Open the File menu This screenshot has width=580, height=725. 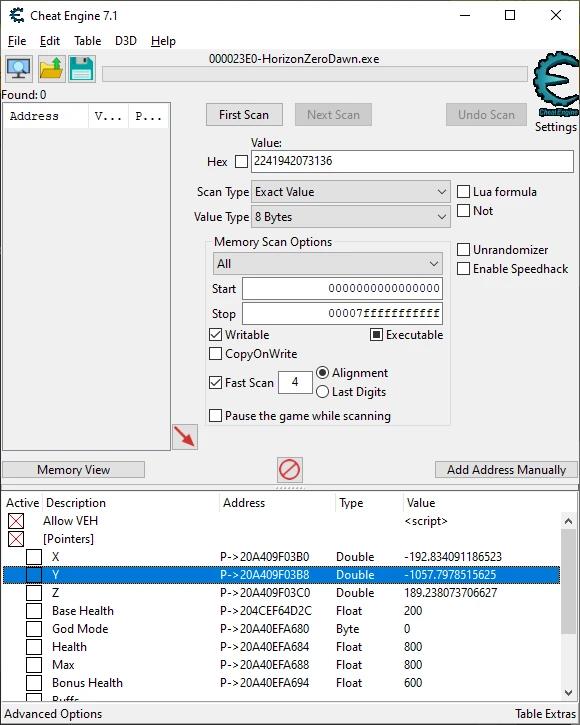click(x=17, y=41)
